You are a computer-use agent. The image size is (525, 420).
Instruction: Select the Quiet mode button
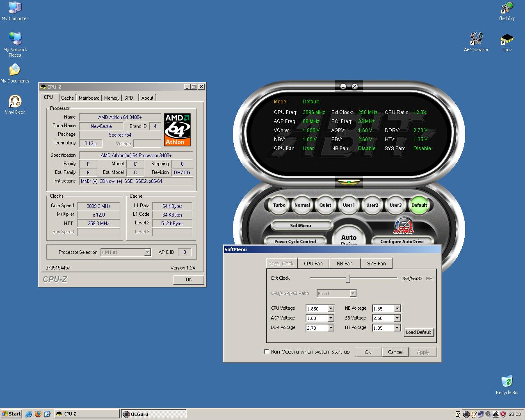click(x=325, y=205)
